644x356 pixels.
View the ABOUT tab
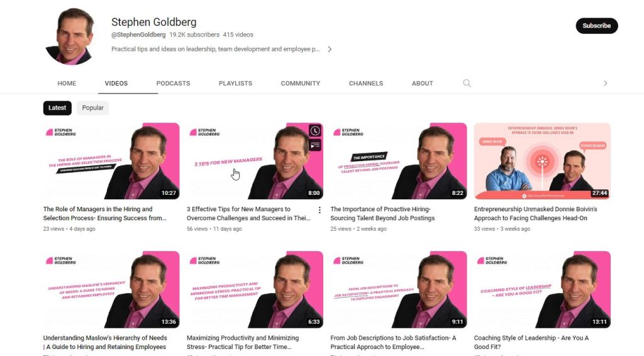point(422,84)
